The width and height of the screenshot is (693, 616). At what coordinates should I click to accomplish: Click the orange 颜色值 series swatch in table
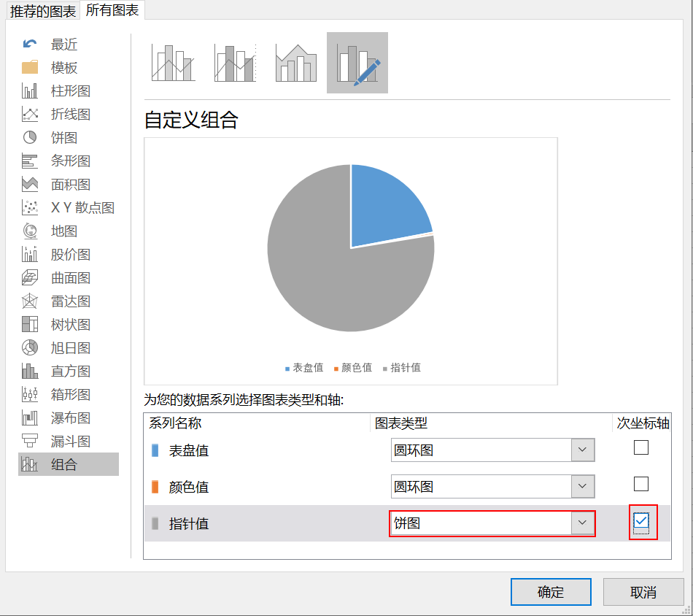pyautogui.click(x=155, y=487)
